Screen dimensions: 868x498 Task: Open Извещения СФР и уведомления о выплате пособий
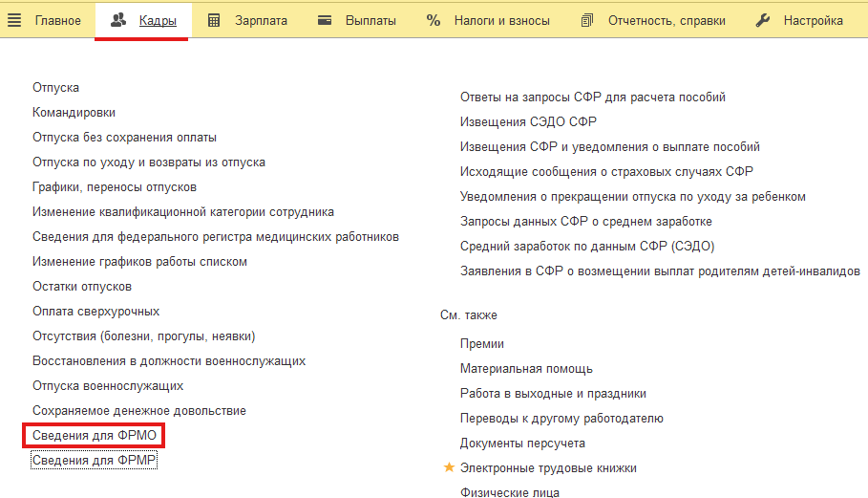(609, 147)
